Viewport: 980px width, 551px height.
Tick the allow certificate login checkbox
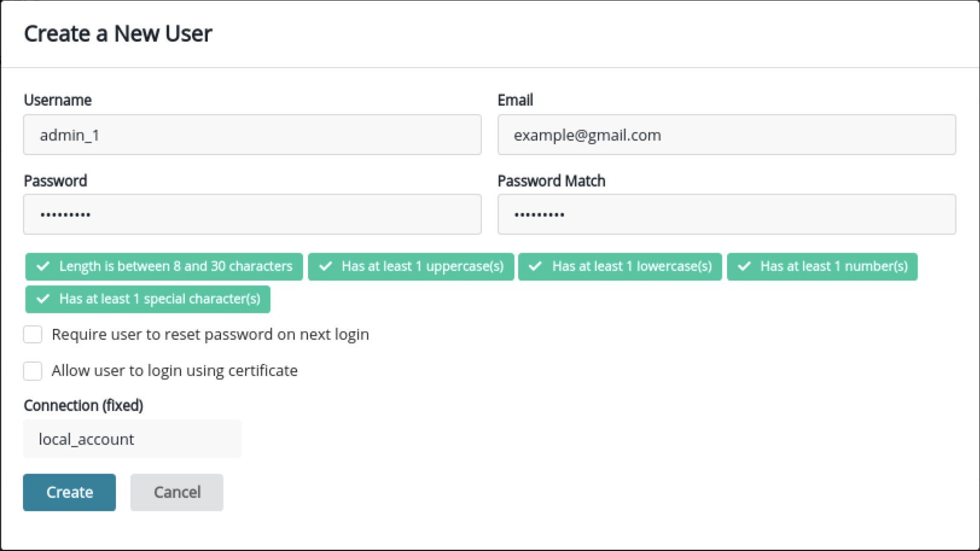pyautogui.click(x=33, y=371)
